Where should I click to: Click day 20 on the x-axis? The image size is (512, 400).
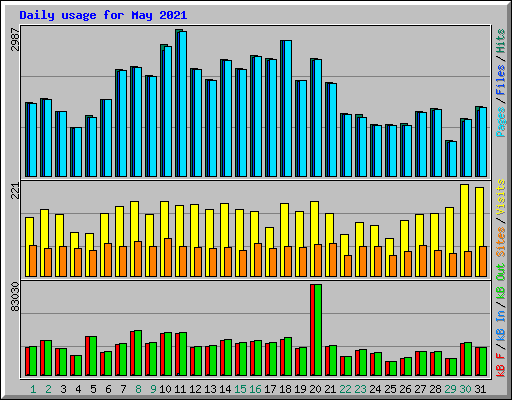pos(315,389)
